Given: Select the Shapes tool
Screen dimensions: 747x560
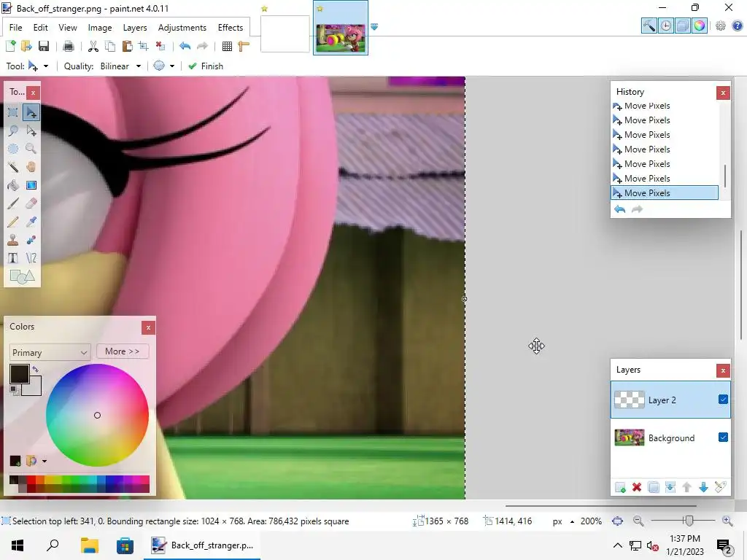Looking at the screenshot, I should pos(22,276).
